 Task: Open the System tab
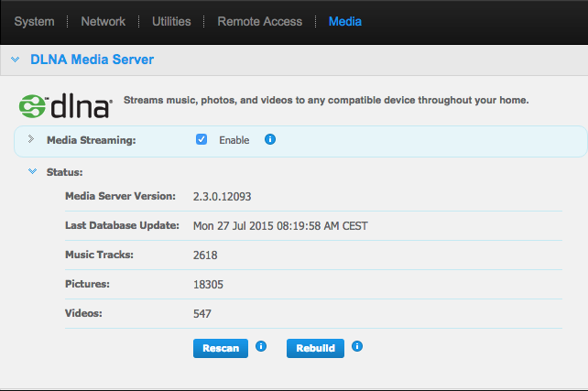point(34,21)
